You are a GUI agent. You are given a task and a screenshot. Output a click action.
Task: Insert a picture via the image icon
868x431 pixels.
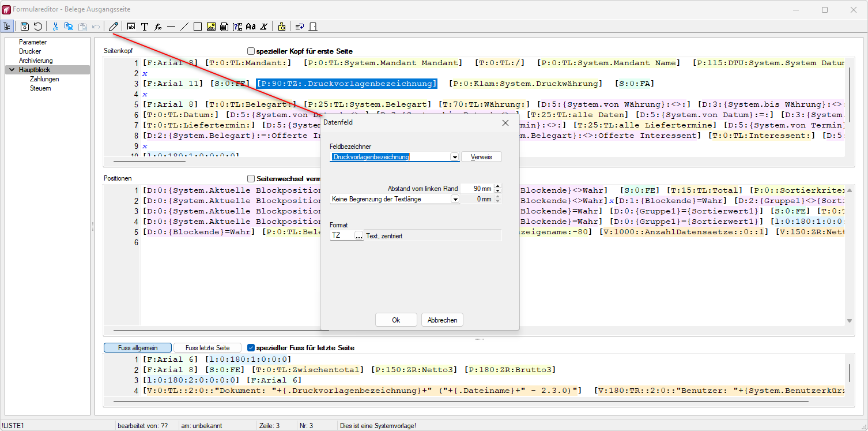(x=211, y=26)
